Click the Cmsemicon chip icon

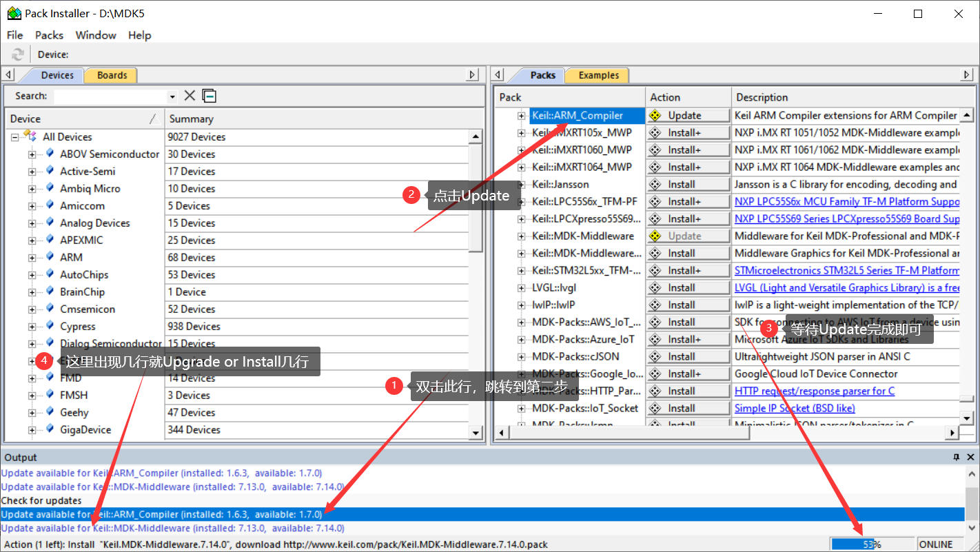click(x=50, y=308)
